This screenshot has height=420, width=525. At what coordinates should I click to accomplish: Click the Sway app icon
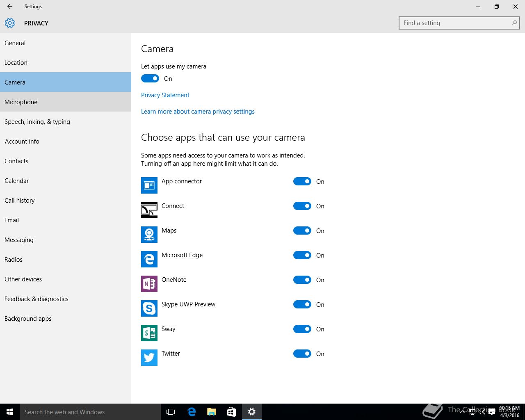coord(149,333)
